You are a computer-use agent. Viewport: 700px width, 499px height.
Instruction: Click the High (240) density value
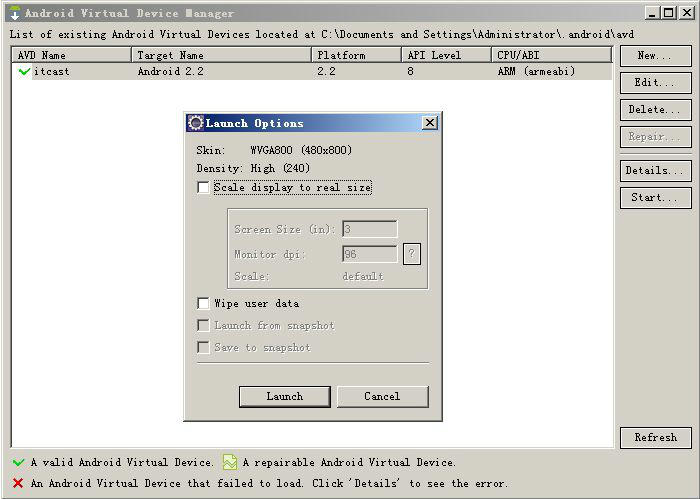(x=280, y=169)
